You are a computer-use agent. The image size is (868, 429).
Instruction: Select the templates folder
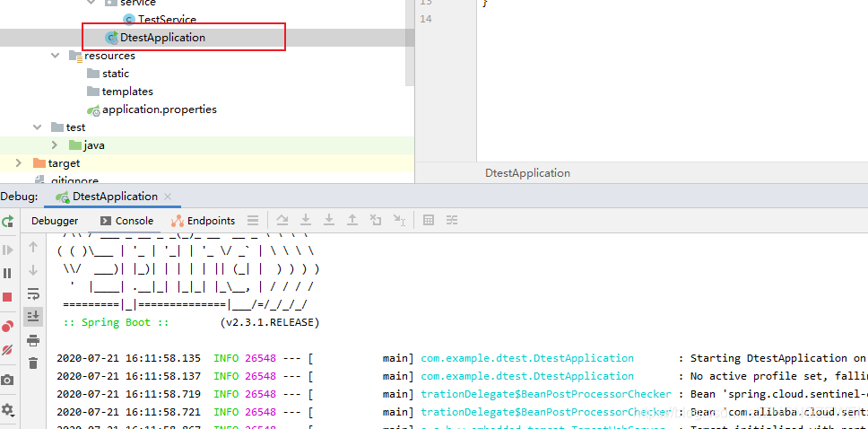127,92
